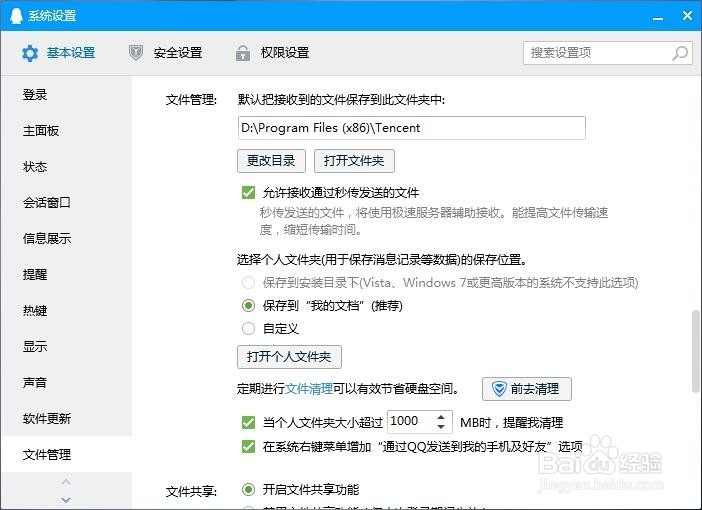
Task: Increase MB size with stepper up arrow
Action: tap(441, 417)
